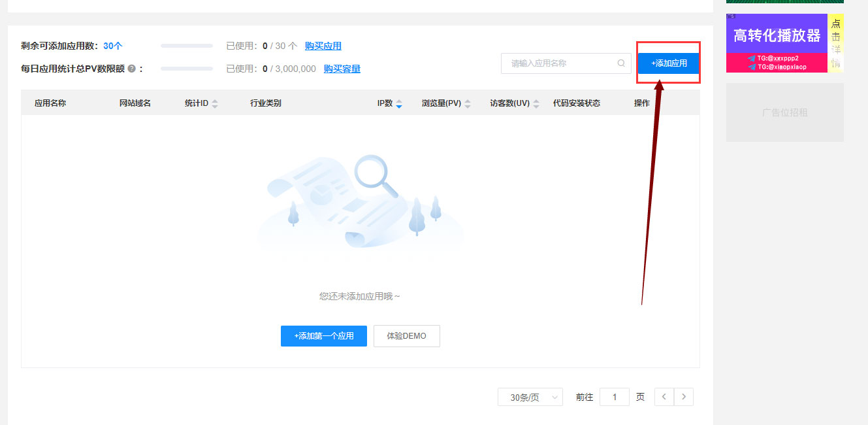Image resolution: width=868 pixels, height=425 pixels.
Task: Open the 购买应用 link
Action: point(323,46)
